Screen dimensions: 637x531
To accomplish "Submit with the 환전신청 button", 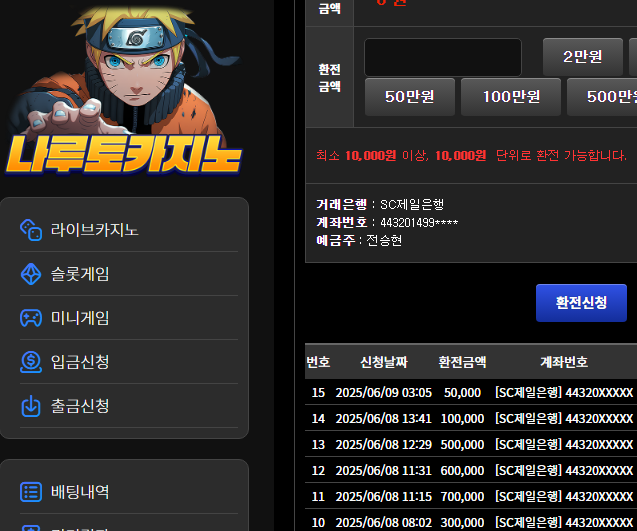I will click(x=581, y=303).
